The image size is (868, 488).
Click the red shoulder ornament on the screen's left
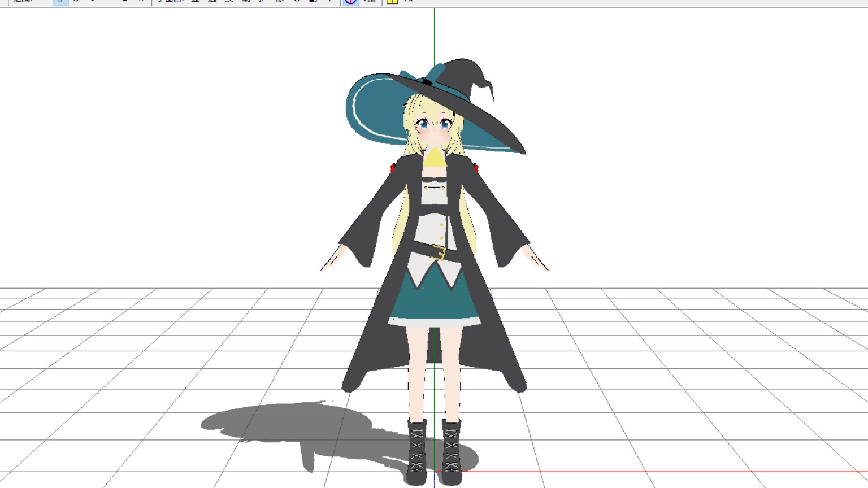[393, 167]
